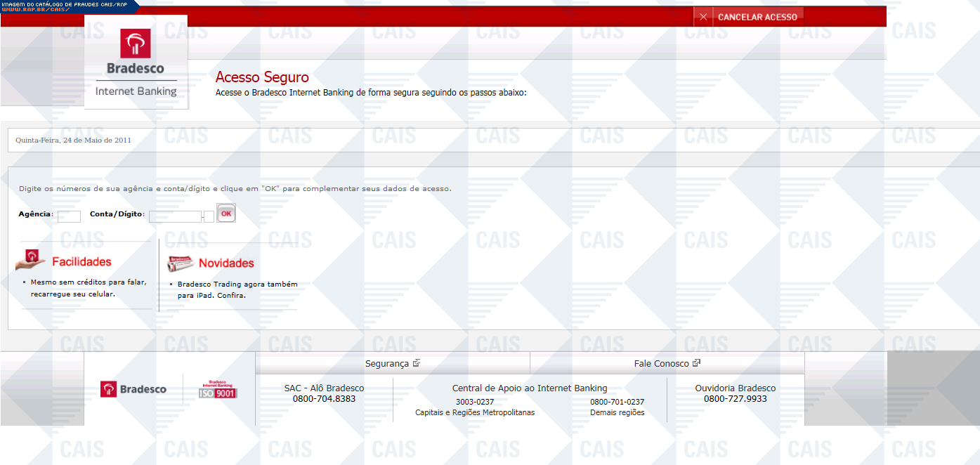980x465 pixels.
Task: Focus the Agência input field
Action: point(69,216)
